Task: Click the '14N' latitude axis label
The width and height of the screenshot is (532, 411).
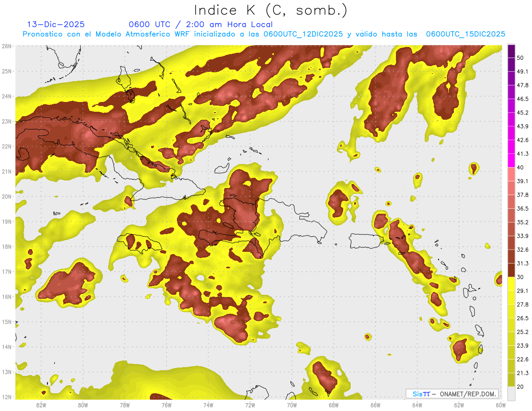Action: coord(7,347)
